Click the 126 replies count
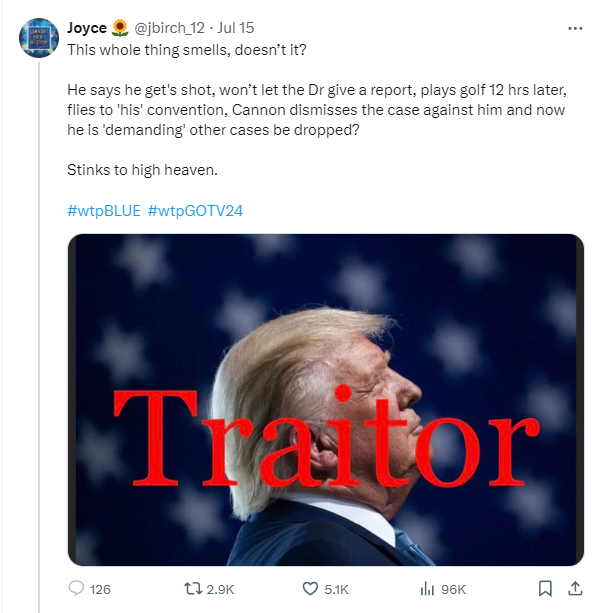 [x=100, y=589]
